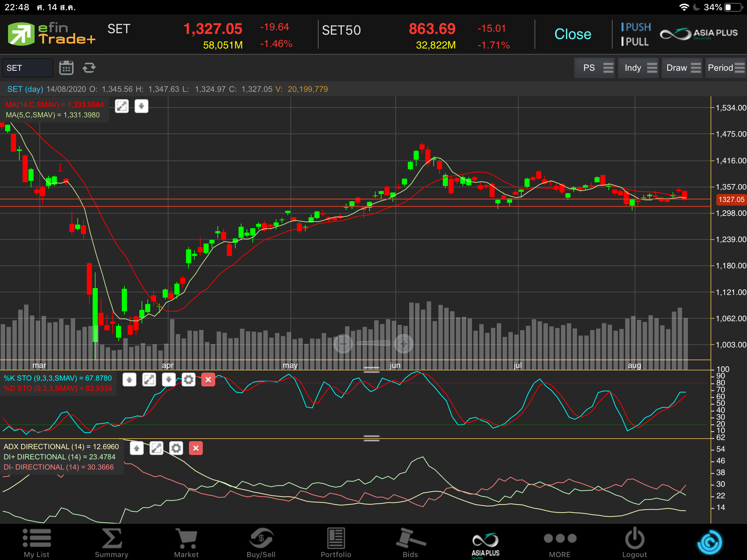This screenshot has height=560, width=747.
Task: Grab the Stochastic/ADX panel divider handle
Action: pyautogui.click(x=371, y=438)
